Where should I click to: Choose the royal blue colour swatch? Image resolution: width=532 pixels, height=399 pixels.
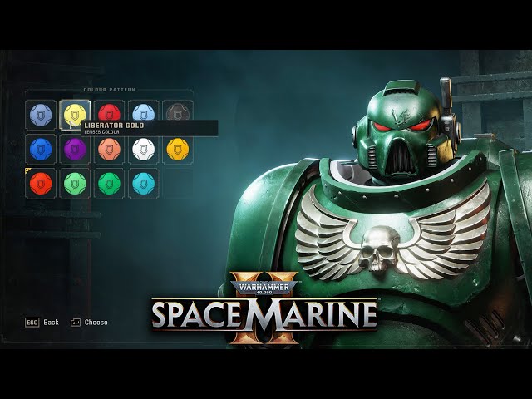point(41,150)
